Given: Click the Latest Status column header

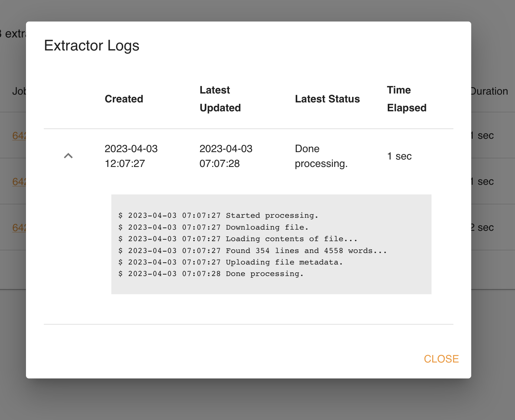Looking at the screenshot, I should pos(327,99).
